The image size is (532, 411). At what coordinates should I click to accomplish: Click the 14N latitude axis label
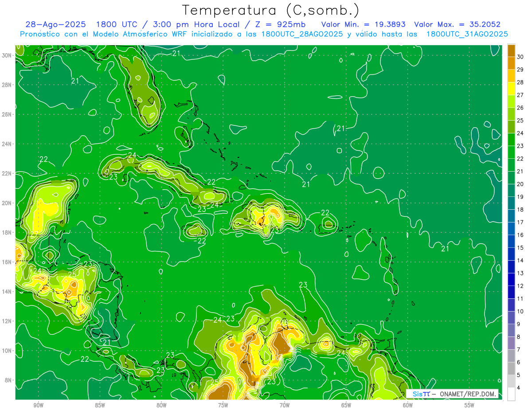7,291
